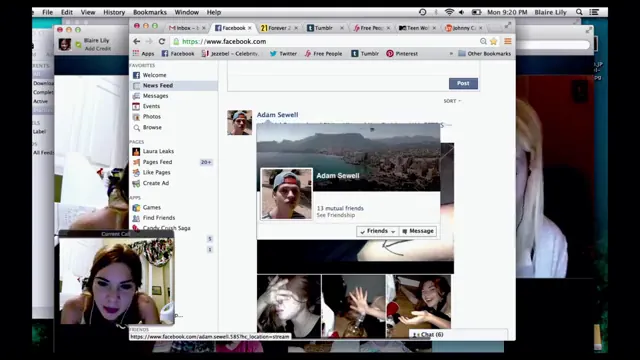Image resolution: width=640 pixels, height=360 pixels.
Task: Open the Other Bookmarks folder
Action: (484, 53)
